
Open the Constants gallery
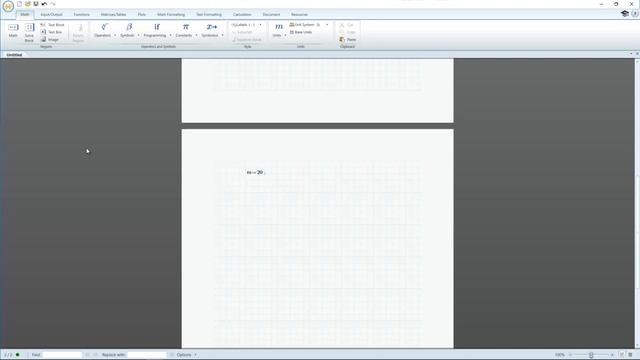[184, 31]
